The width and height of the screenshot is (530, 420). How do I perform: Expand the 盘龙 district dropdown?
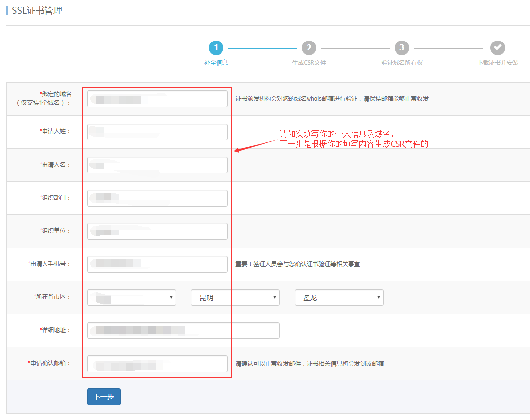tap(339, 297)
